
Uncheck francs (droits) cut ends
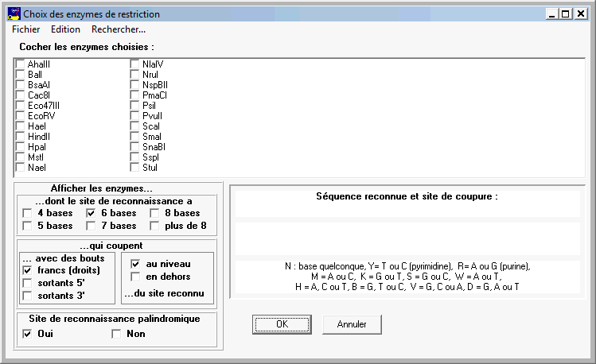coord(27,270)
